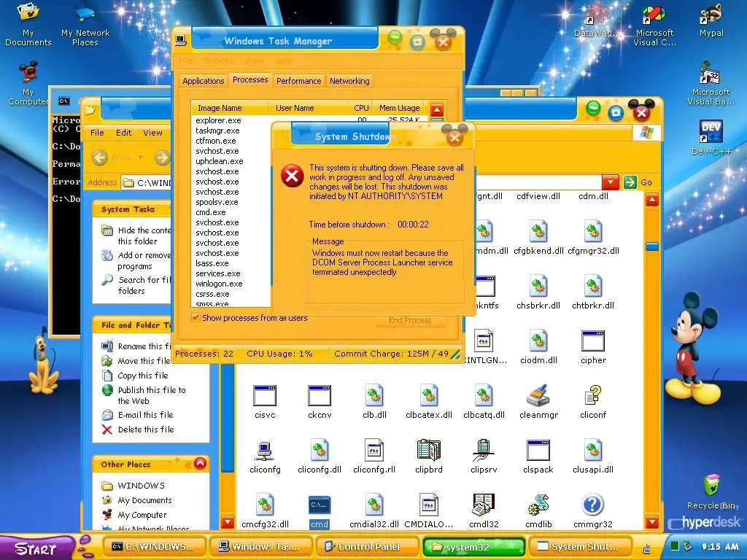Select the cliconfg file icon

tap(265, 456)
